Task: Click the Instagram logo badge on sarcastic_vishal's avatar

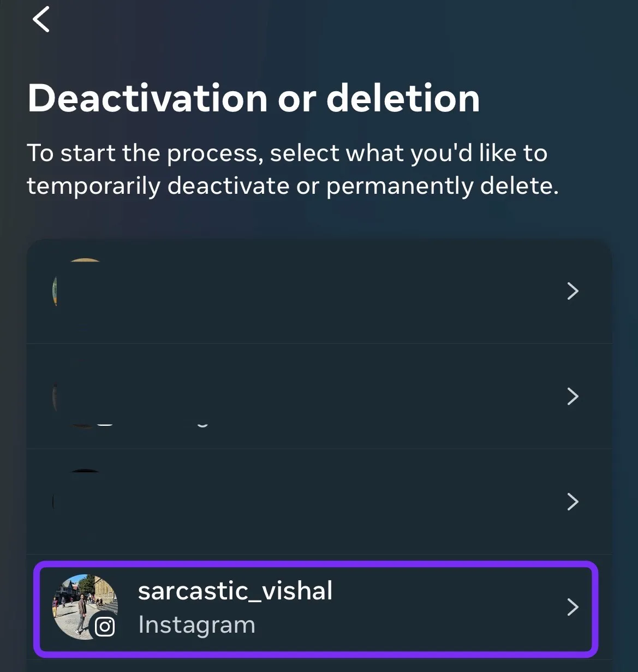Action: point(105,626)
